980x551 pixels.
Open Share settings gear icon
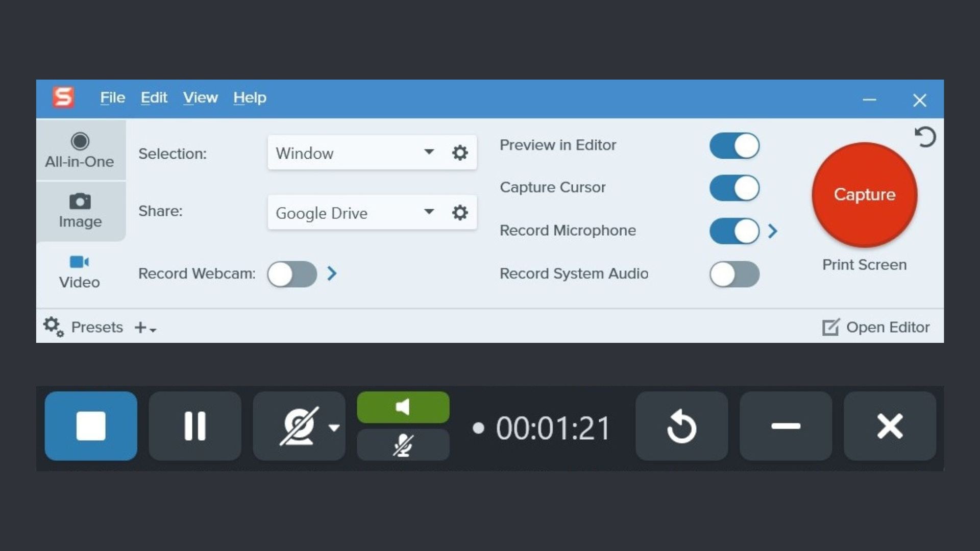(x=460, y=212)
